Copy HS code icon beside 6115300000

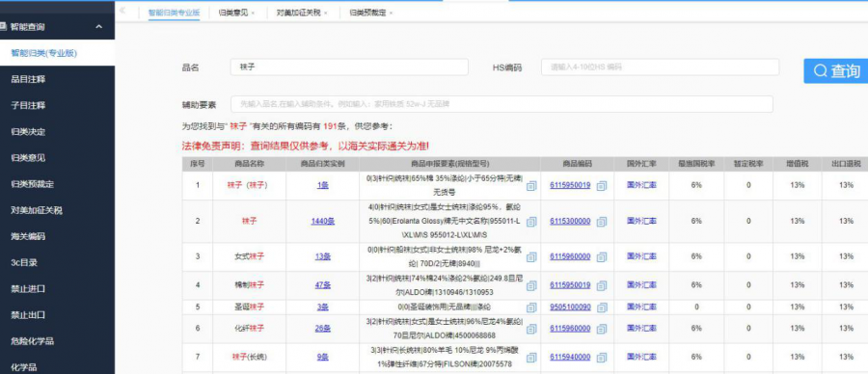point(602,222)
